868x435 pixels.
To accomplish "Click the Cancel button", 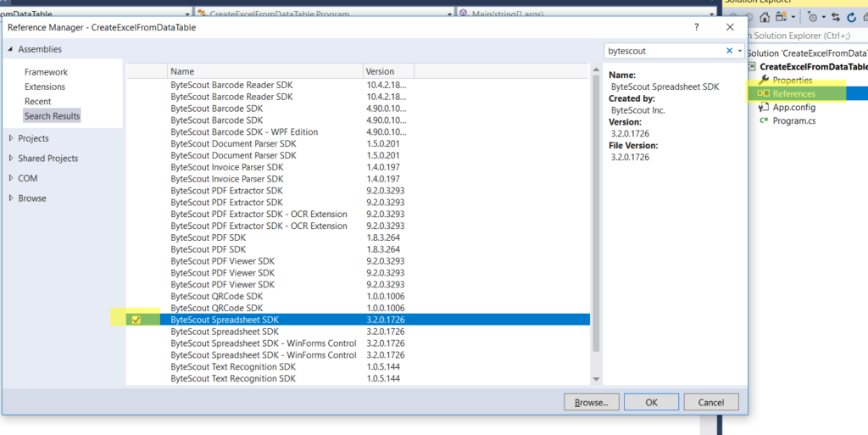I will (711, 402).
